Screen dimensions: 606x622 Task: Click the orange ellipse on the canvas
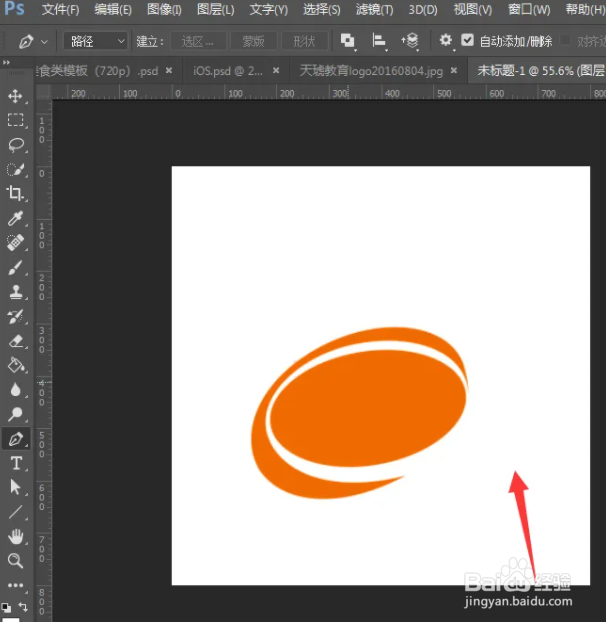tap(369, 409)
